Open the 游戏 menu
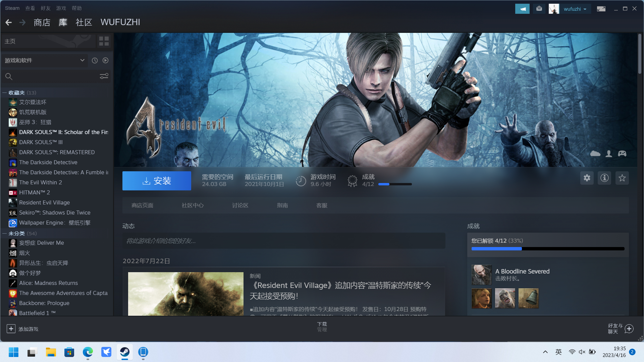This screenshot has width=644, height=362. pos(61,8)
